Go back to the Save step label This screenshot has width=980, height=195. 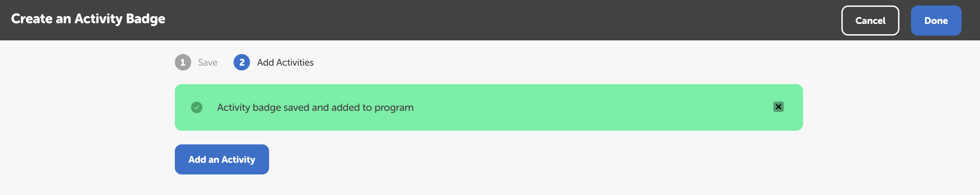click(x=208, y=63)
